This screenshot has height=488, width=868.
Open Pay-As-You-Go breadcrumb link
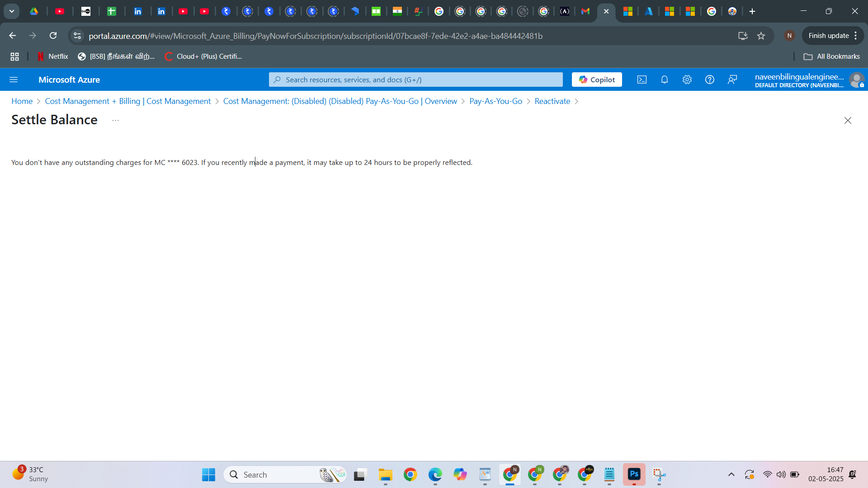click(495, 101)
